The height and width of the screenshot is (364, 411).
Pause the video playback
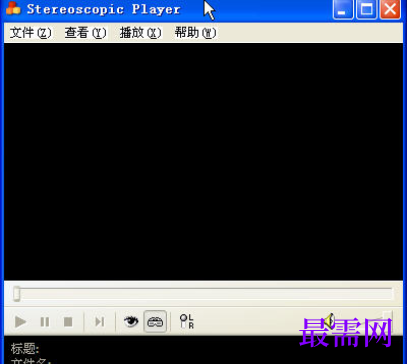pyautogui.click(x=45, y=322)
